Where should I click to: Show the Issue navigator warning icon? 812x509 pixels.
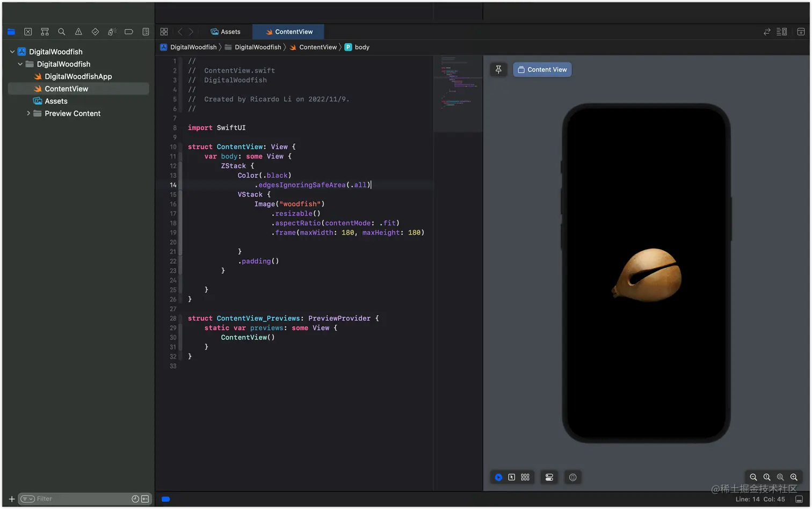point(78,32)
